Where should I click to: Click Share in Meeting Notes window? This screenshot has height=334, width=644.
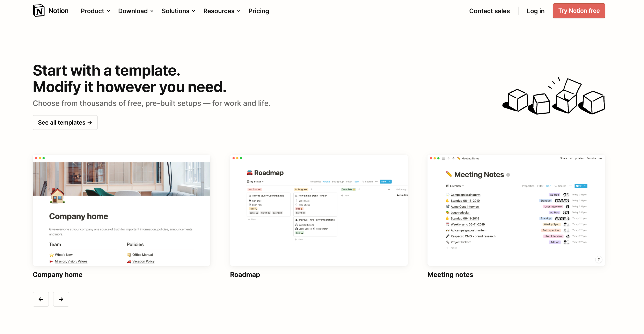563,158
